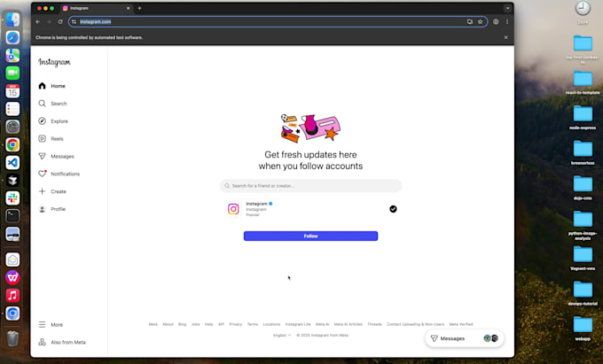
Task: Open the browserless desktop folder
Action: [x=583, y=152]
